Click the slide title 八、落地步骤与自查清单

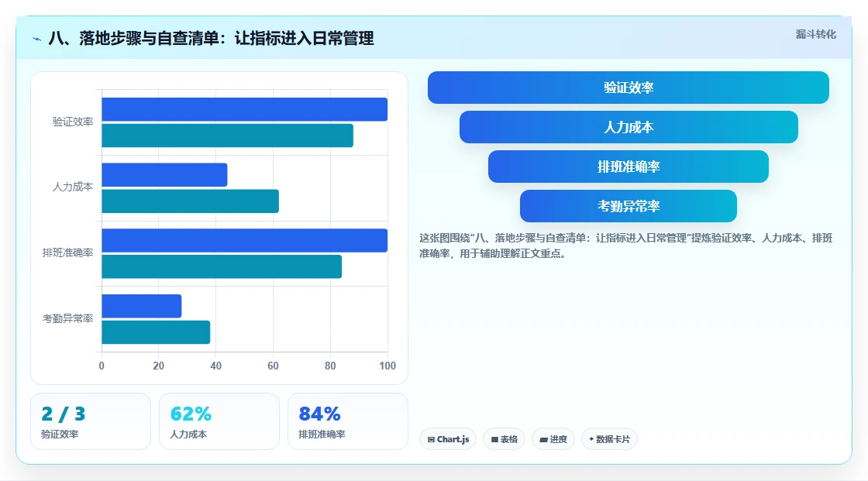pyautogui.click(x=211, y=38)
